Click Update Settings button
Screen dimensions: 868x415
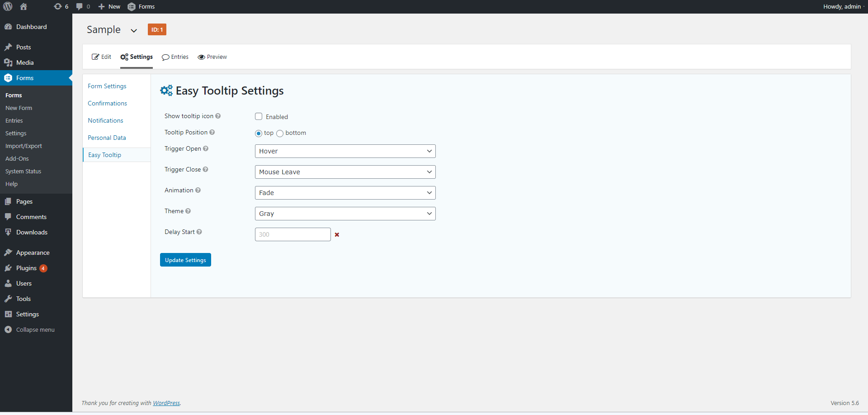pos(185,260)
